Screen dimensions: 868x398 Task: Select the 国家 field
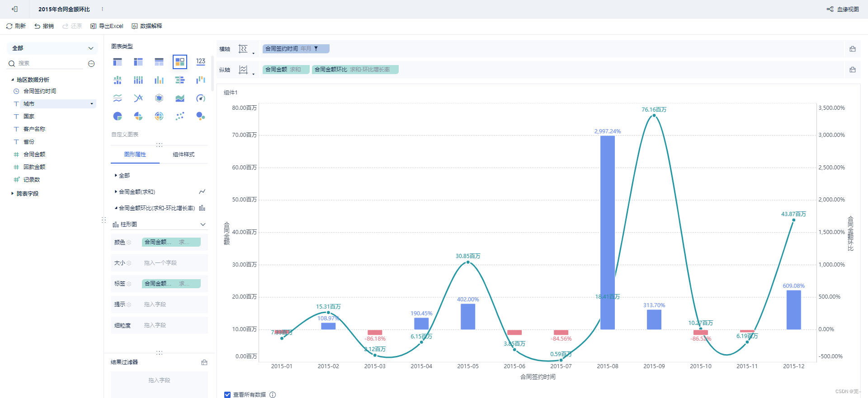coord(29,117)
